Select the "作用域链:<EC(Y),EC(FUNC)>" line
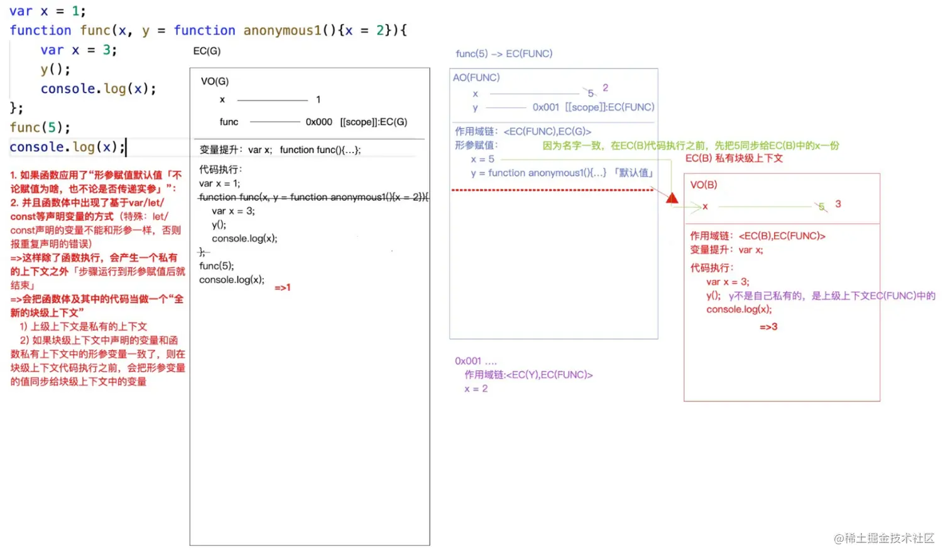Screen dimensions: 950x560 pyautogui.click(x=528, y=375)
